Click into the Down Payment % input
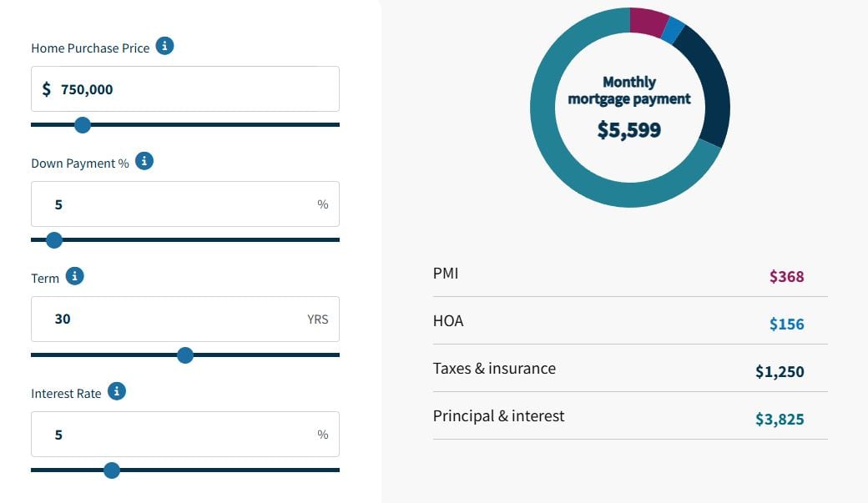The image size is (868, 503). (185, 204)
